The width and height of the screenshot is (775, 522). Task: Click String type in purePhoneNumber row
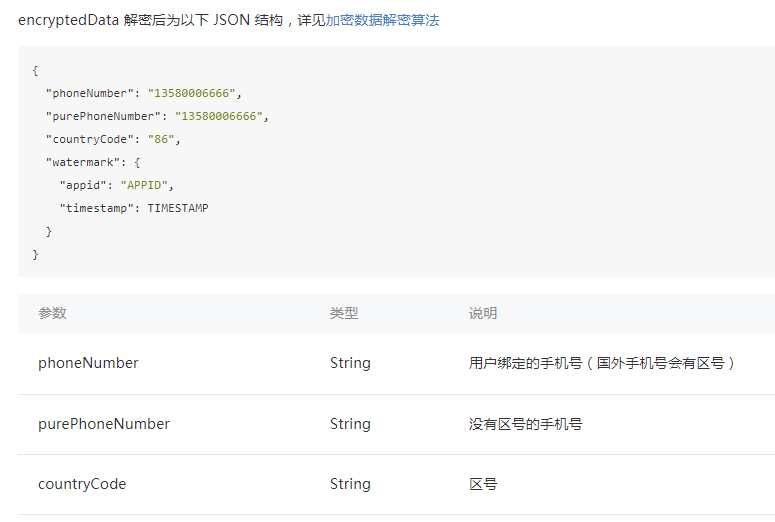(x=350, y=424)
